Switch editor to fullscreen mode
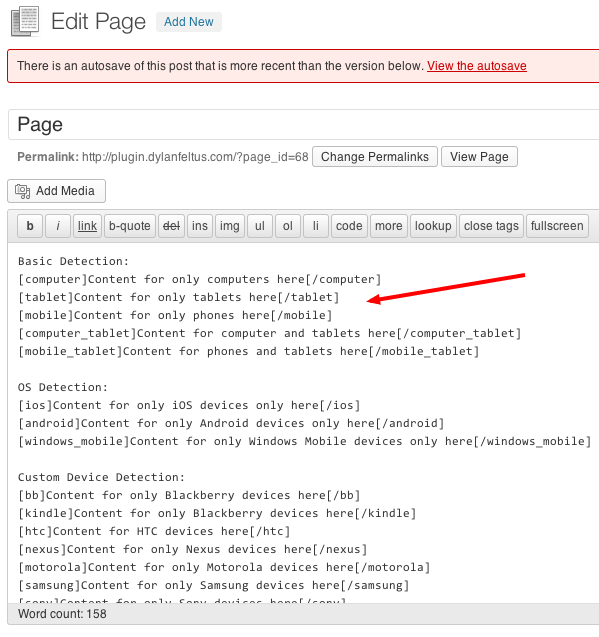This screenshot has height=637, width=599. click(x=557, y=226)
